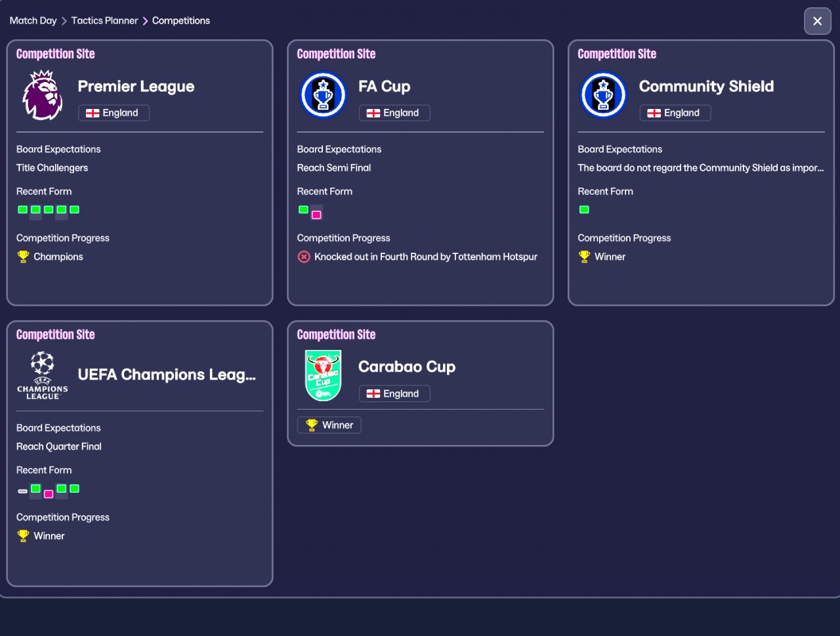
Task: Click the Carabao Cup Winner badge
Action: click(329, 425)
